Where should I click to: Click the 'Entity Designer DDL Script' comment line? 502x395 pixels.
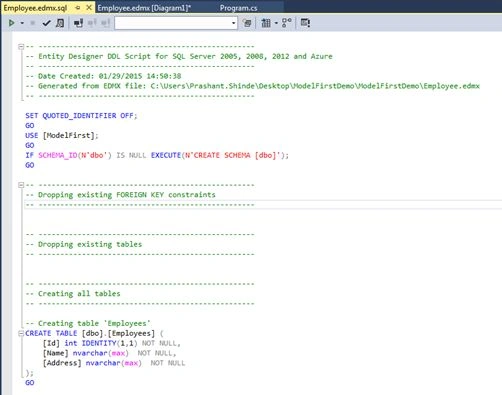coord(179,56)
